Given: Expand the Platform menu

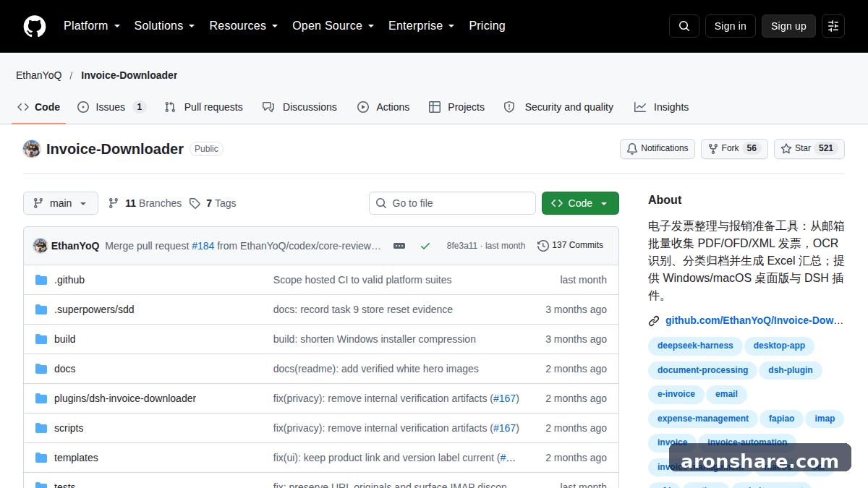Looking at the screenshot, I should click(x=92, y=26).
